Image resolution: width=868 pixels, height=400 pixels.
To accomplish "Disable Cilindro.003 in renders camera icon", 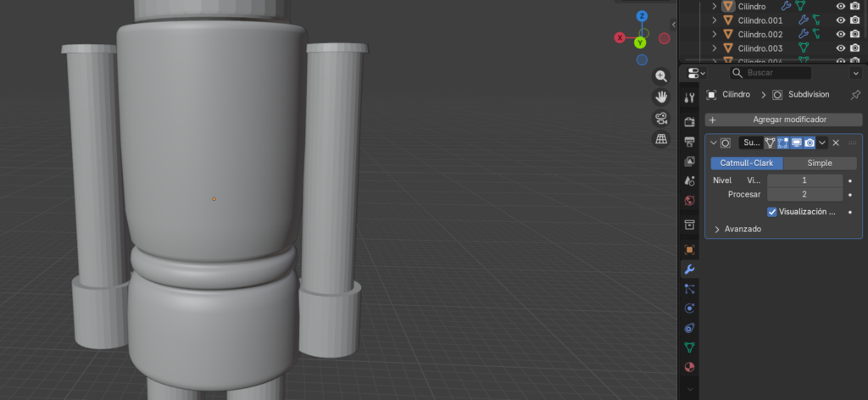I will (854, 48).
